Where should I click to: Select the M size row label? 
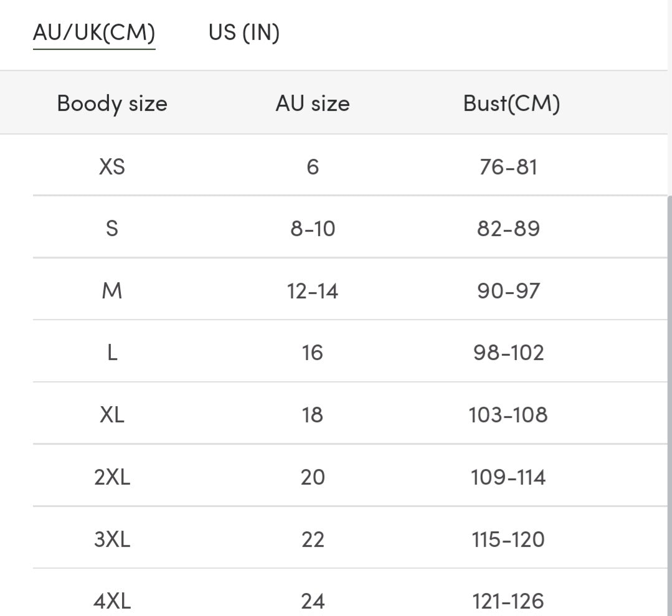(x=112, y=291)
